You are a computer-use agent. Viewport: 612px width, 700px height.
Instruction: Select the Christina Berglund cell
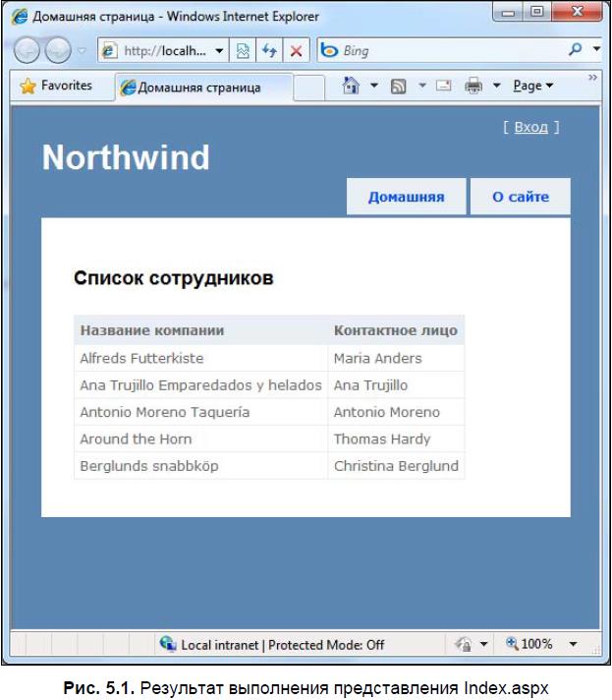tap(396, 466)
